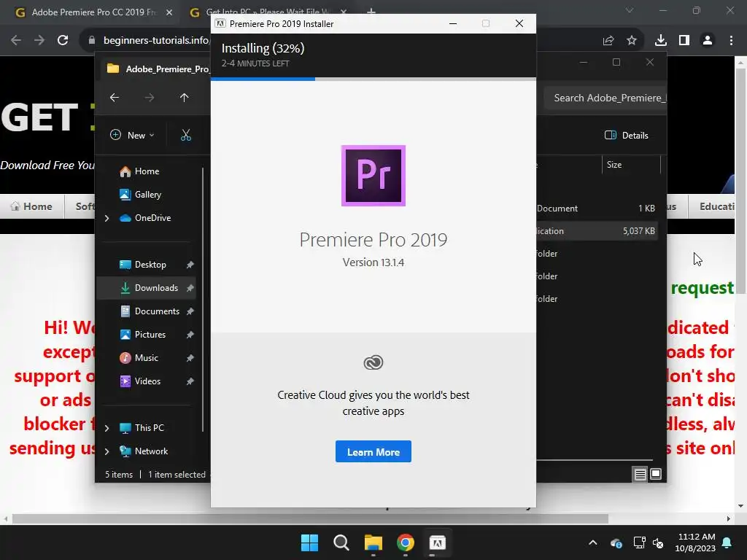
Task: Toggle Chrome side panel
Action: coord(684,41)
